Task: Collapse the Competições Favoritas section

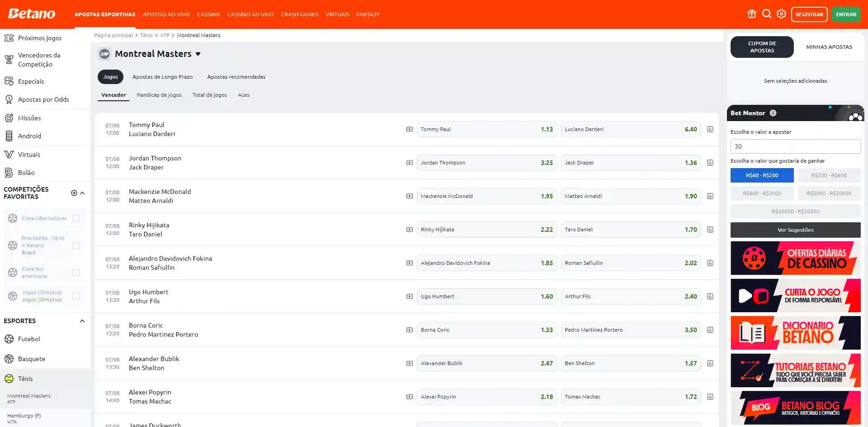Action: (x=82, y=193)
